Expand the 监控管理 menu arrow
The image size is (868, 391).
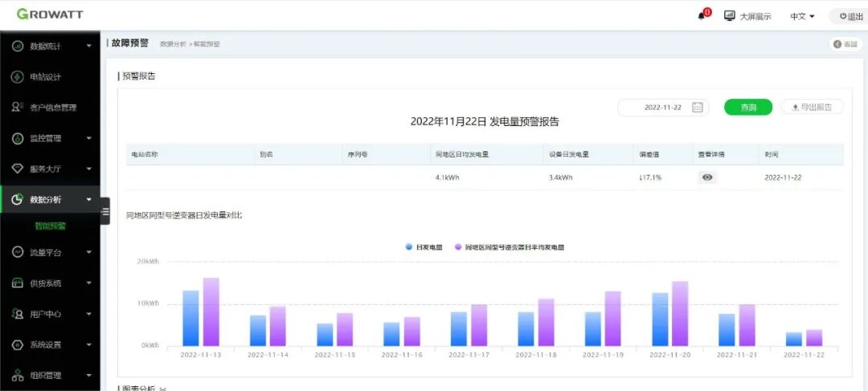[x=89, y=138]
